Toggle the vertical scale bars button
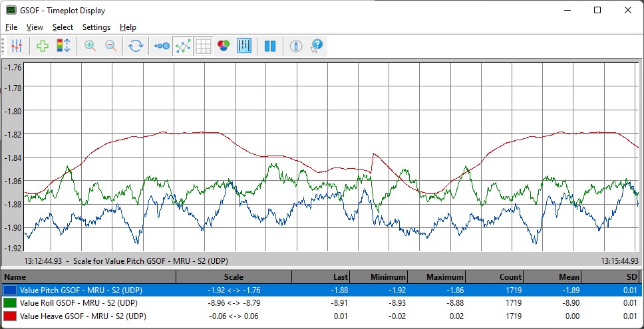Screen dimensions: 644x329 tap(244, 46)
